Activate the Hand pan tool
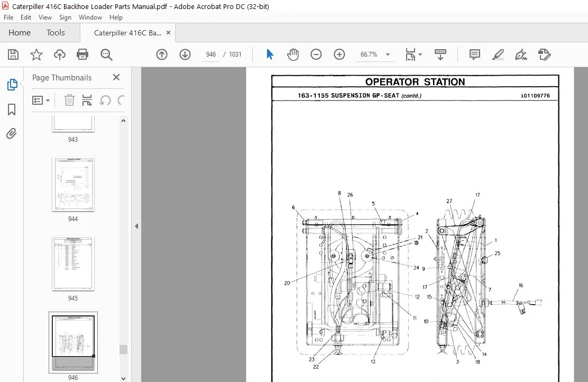The image size is (588, 382). tap(293, 54)
